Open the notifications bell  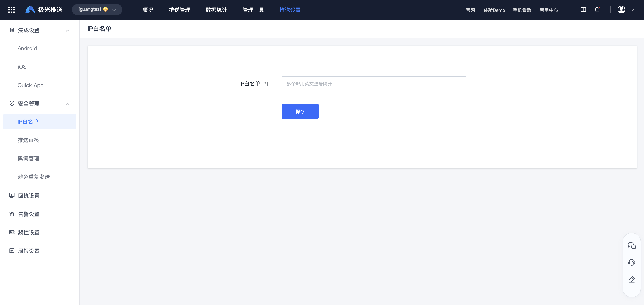597,10
